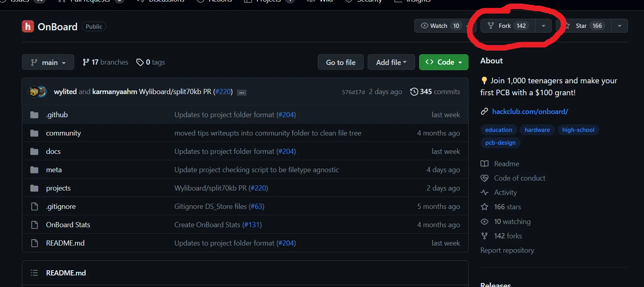Open the README outline list icon
The height and width of the screenshot is (287, 644).
tap(34, 273)
